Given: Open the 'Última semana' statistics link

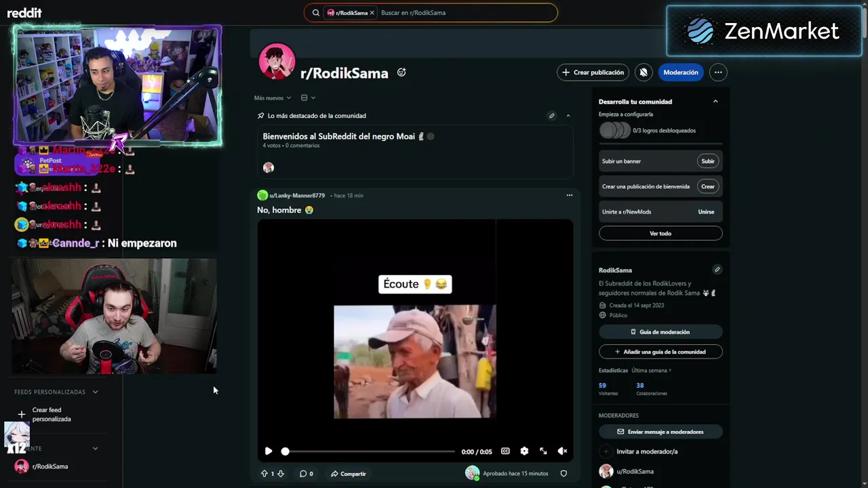Looking at the screenshot, I should coord(651,371).
